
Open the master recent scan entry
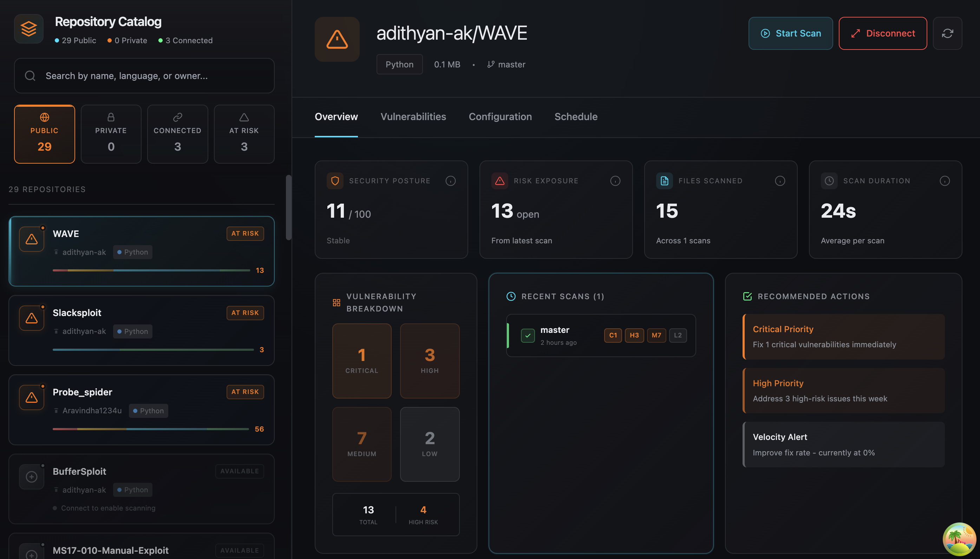tap(601, 336)
